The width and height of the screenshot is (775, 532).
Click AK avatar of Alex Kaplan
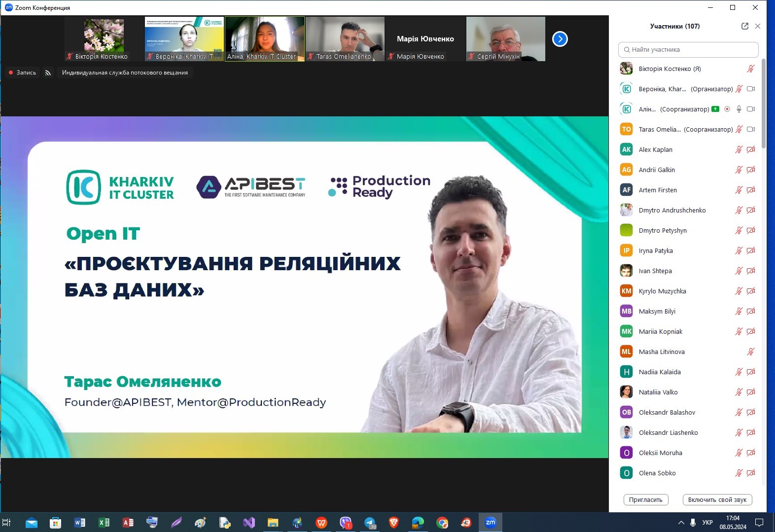(x=626, y=149)
